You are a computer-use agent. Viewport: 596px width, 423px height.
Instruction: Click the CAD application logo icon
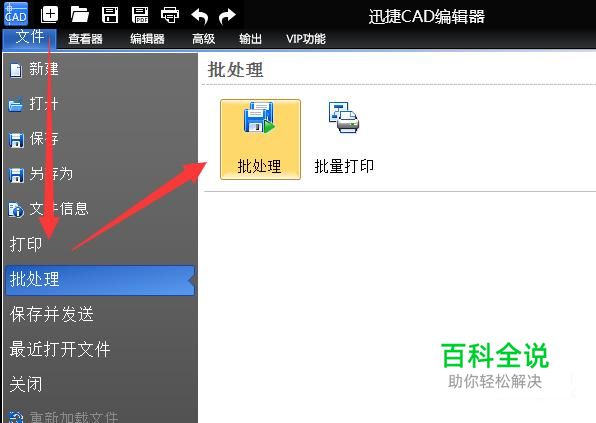[x=16, y=14]
